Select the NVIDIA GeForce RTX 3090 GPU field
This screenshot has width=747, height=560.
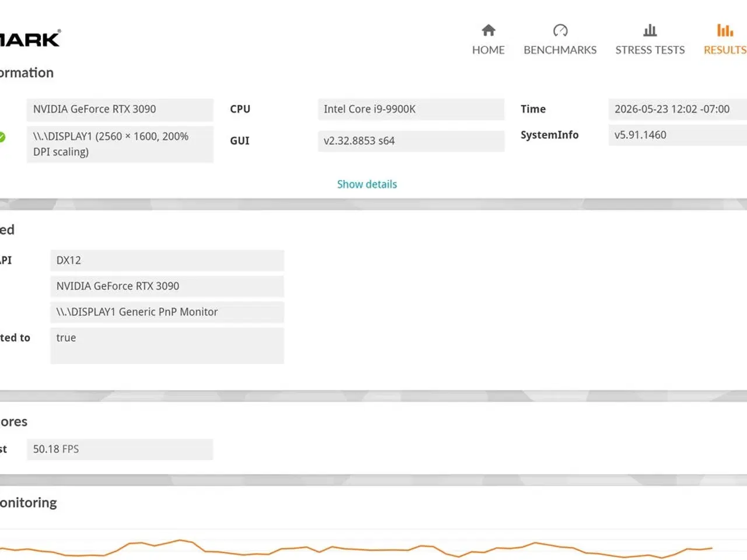(120, 109)
